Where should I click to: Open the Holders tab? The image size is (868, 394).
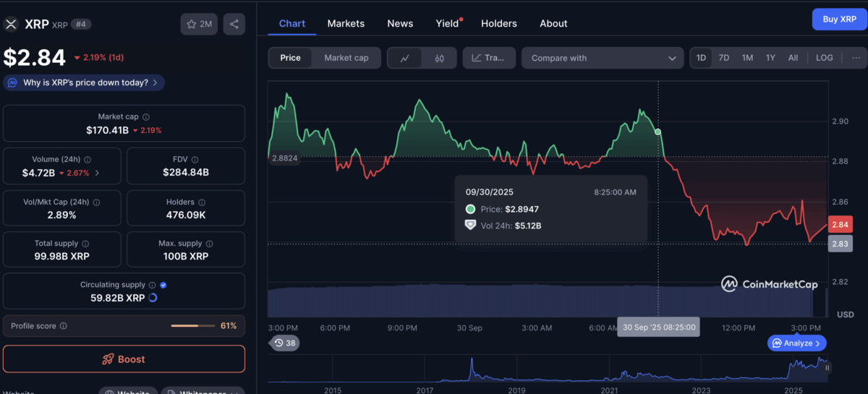pos(498,23)
